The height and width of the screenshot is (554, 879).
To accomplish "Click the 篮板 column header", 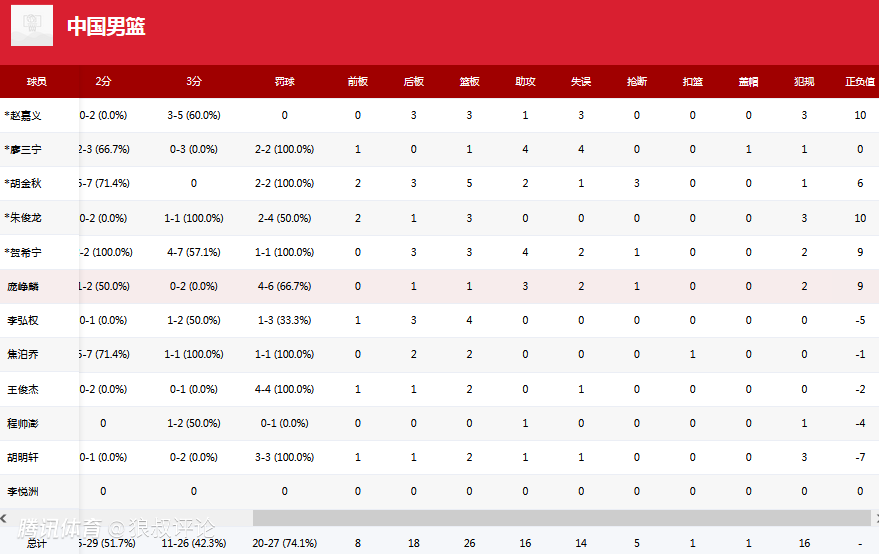I will (x=469, y=82).
